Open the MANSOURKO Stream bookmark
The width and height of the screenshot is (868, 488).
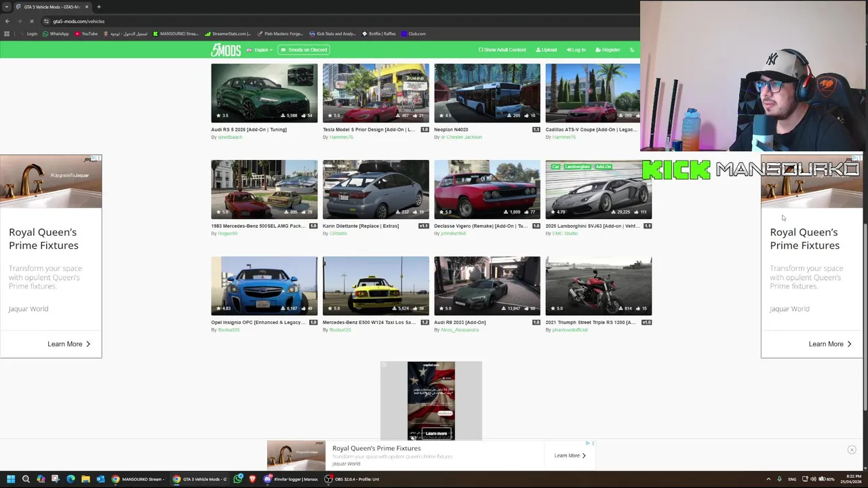pos(176,33)
